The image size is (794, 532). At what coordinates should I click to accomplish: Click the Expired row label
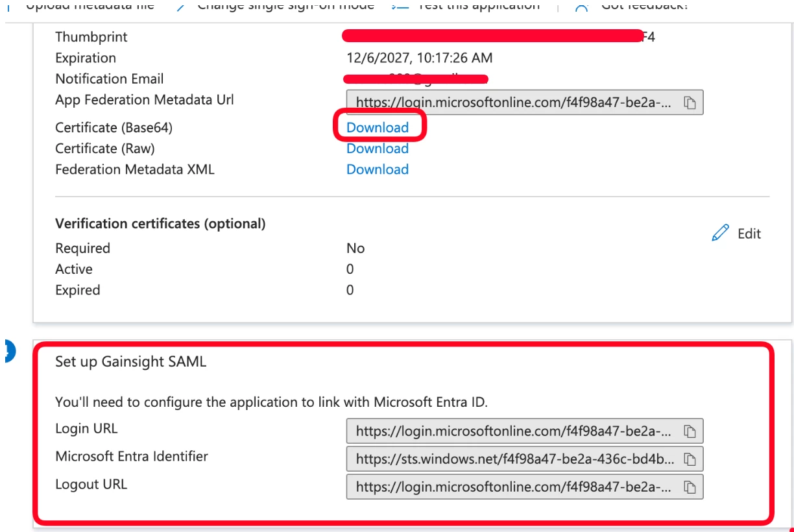pyautogui.click(x=78, y=290)
